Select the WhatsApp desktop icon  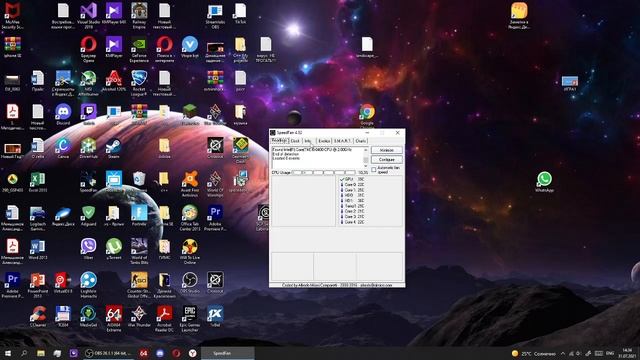[544, 182]
